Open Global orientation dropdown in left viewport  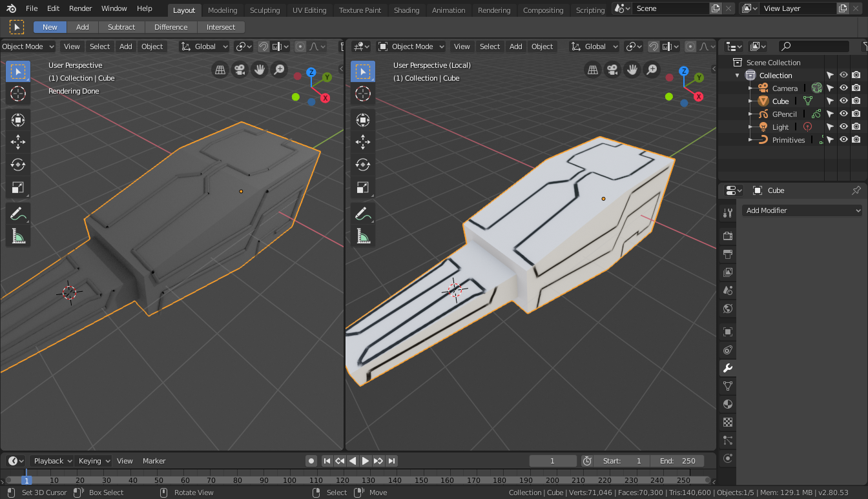[205, 46]
